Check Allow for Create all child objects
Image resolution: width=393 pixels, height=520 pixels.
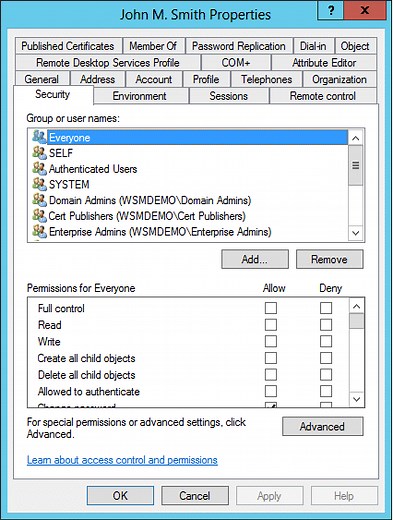271,358
